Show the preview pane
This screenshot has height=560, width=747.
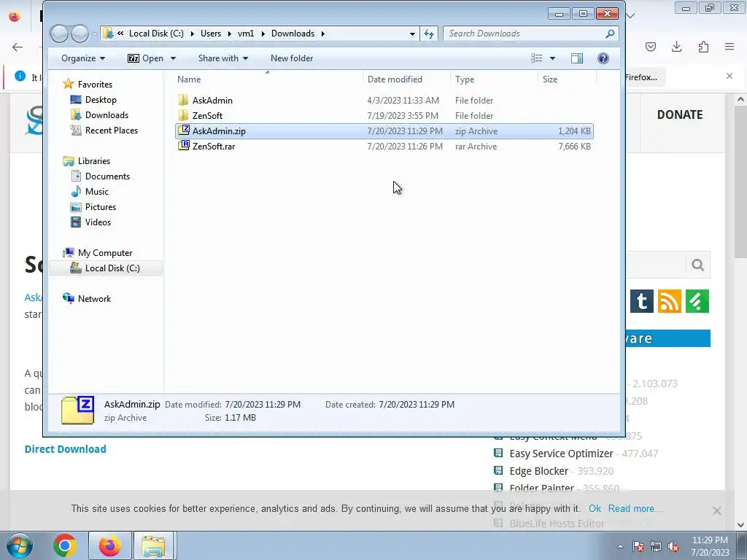tap(577, 58)
